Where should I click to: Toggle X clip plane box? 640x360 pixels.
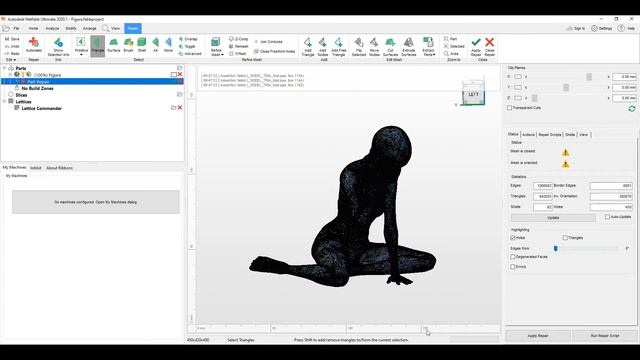click(x=518, y=77)
